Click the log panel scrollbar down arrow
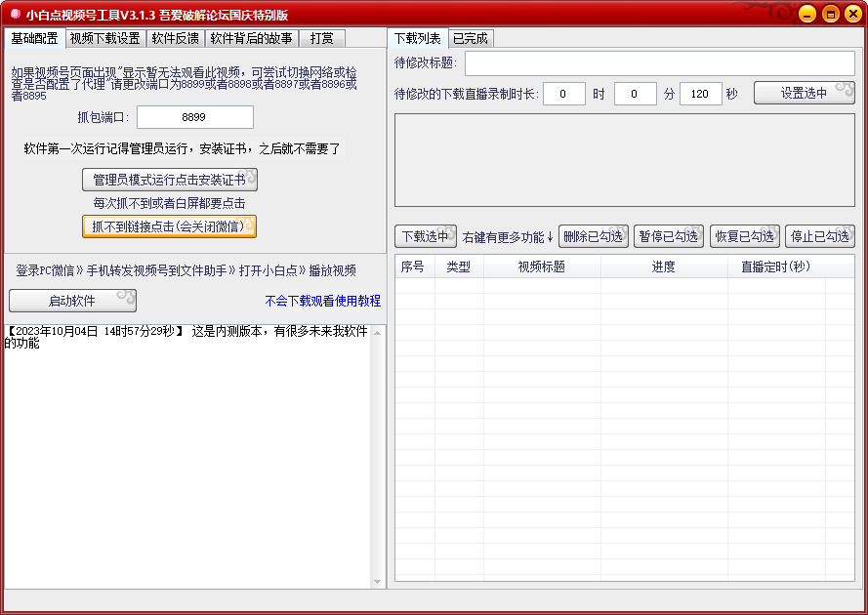Image resolution: width=868 pixels, height=615 pixels. pyautogui.click(x=379, y=582)
